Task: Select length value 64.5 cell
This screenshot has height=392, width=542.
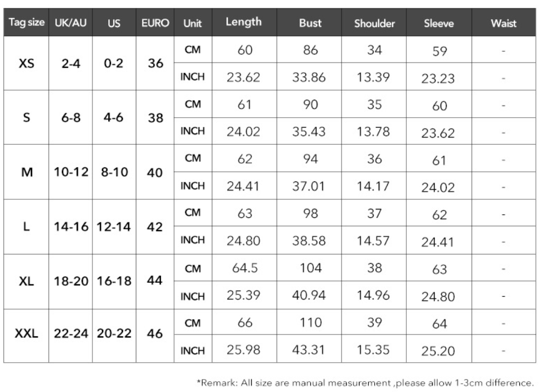Action: [245, 268]
